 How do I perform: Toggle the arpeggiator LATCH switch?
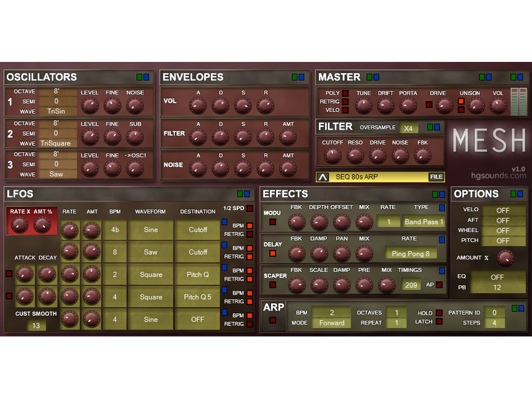pyautogui.click(x=439, y=321)
